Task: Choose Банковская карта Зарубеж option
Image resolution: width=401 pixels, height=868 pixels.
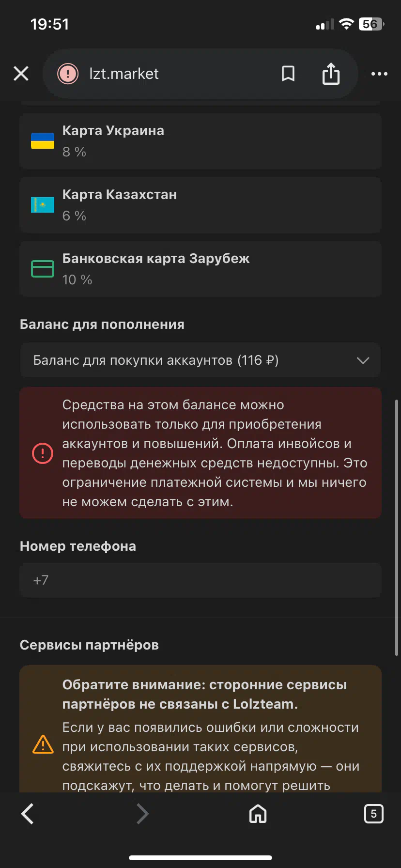Action: (x=200, y=269)
